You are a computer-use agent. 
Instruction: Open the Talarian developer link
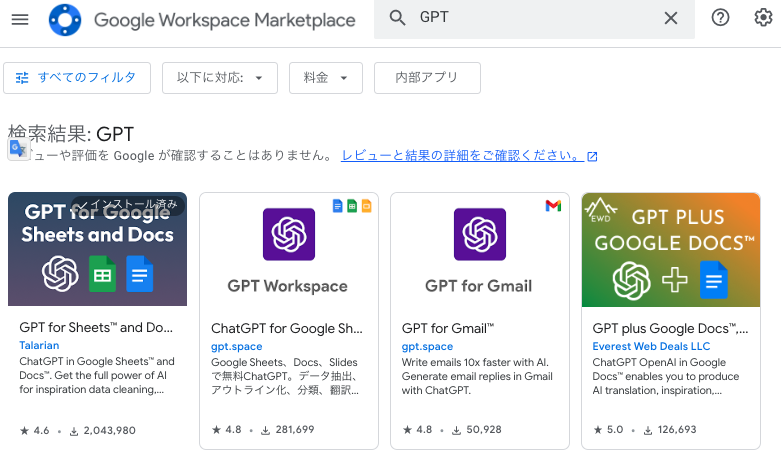click(39, 345)
